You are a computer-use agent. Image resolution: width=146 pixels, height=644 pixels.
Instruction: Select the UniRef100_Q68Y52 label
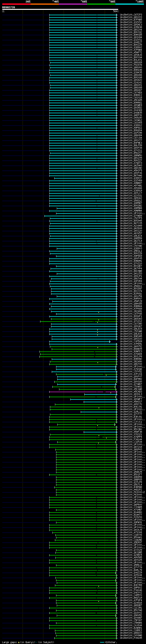pos(131,347)
